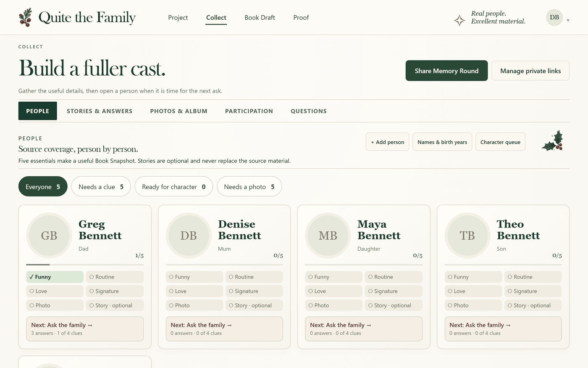This screenshot has height=368, width=588.
Task: Click Maya Bennett's Story optional chip
Action: [394, 305]
